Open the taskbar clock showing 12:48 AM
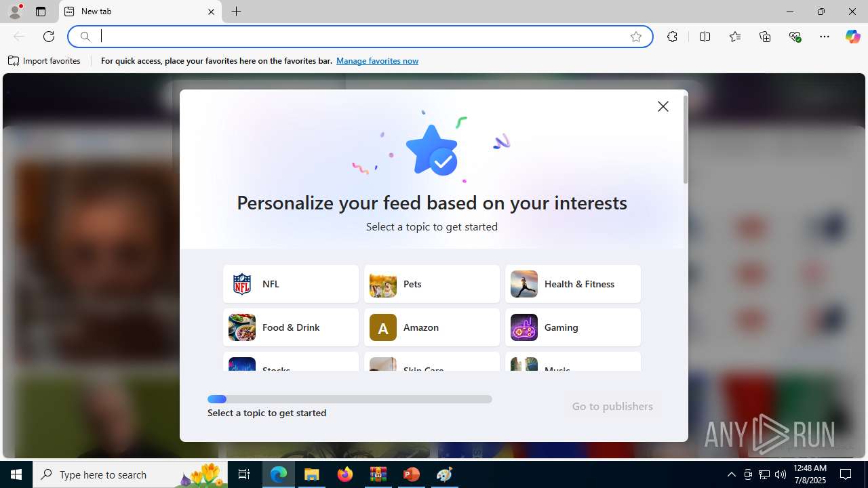 [810, 474]
